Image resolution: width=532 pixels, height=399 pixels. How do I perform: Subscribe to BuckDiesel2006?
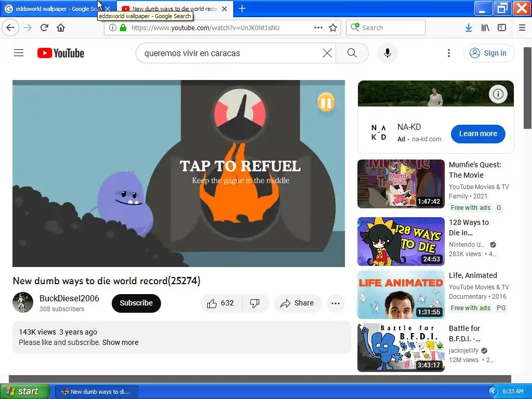tap(136, 303)
